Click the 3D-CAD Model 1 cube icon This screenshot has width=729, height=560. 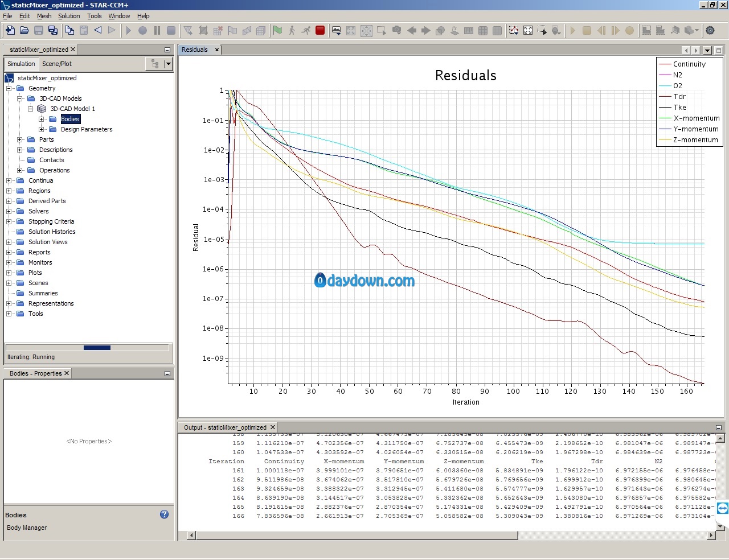tap(42, 109)
